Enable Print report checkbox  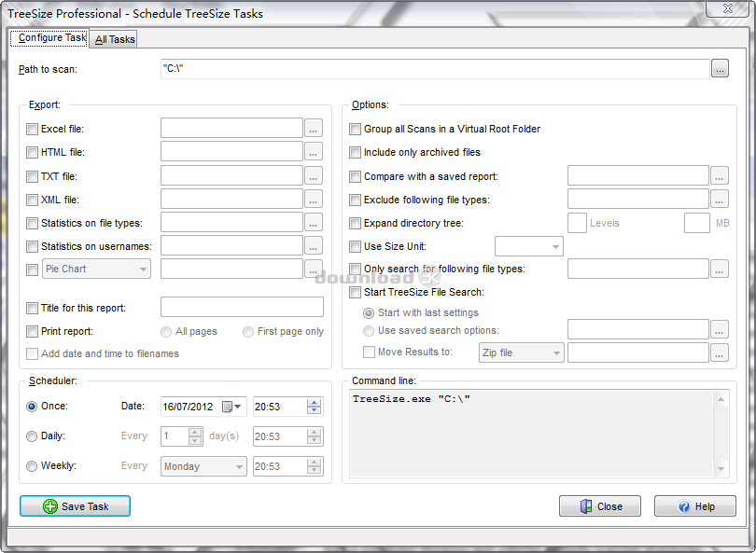[32, 331]
